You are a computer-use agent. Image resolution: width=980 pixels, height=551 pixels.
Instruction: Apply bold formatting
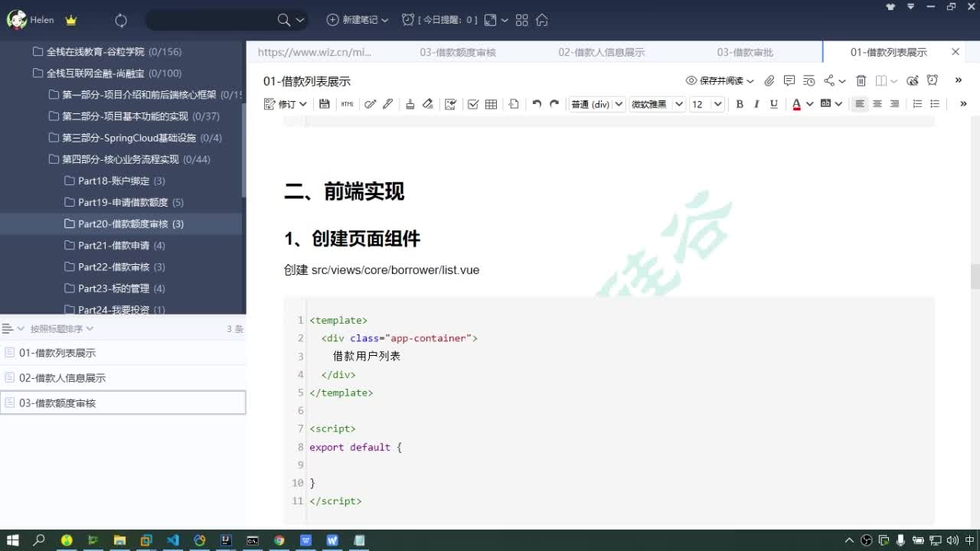[x=740, y=104]
